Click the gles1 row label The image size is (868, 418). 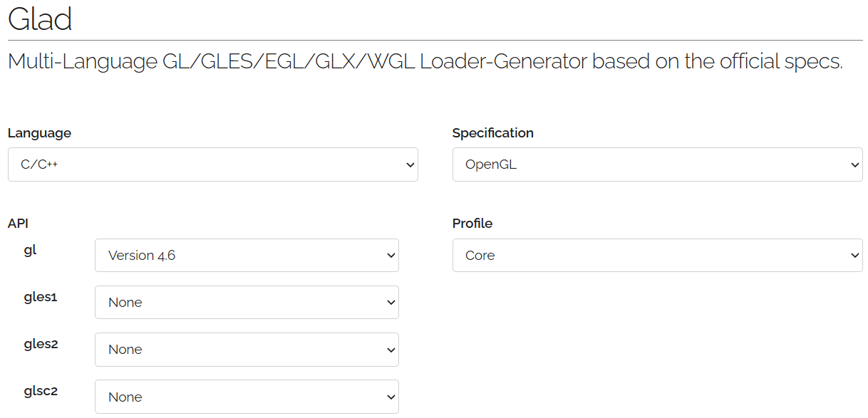click(40, 298)
